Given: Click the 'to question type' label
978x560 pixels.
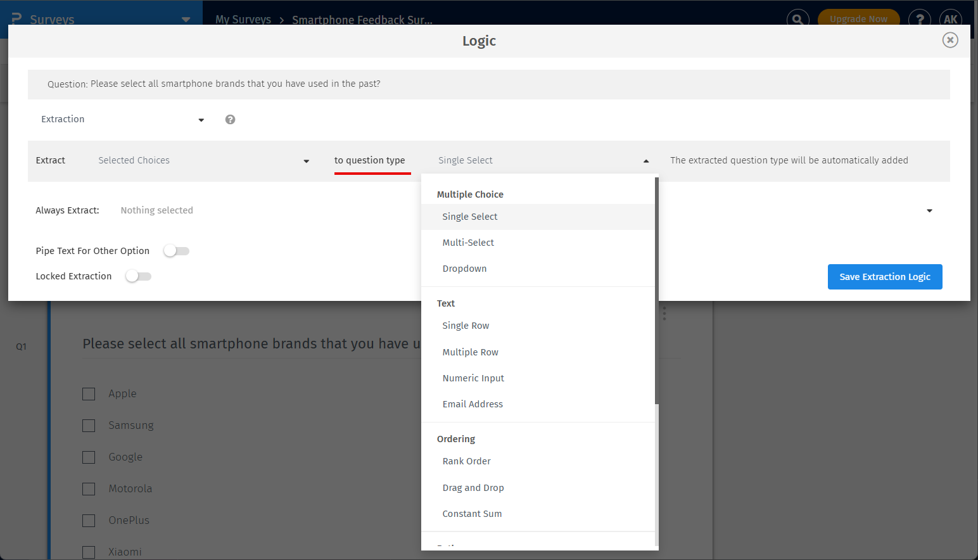Looking at the screenshot, I should [370, 160].
